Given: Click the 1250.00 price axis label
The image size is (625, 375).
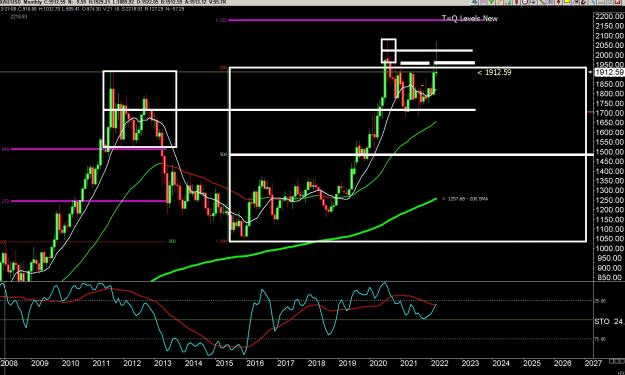Looking at the screenshot, I should point(609,200).
